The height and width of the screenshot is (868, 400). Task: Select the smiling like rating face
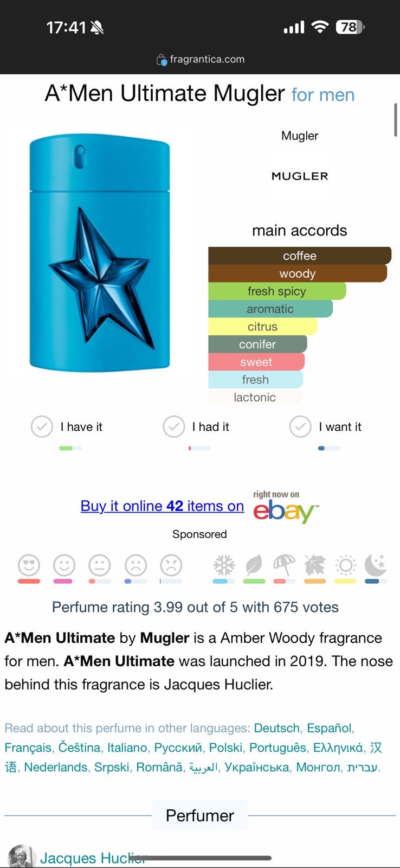(64, 565)
